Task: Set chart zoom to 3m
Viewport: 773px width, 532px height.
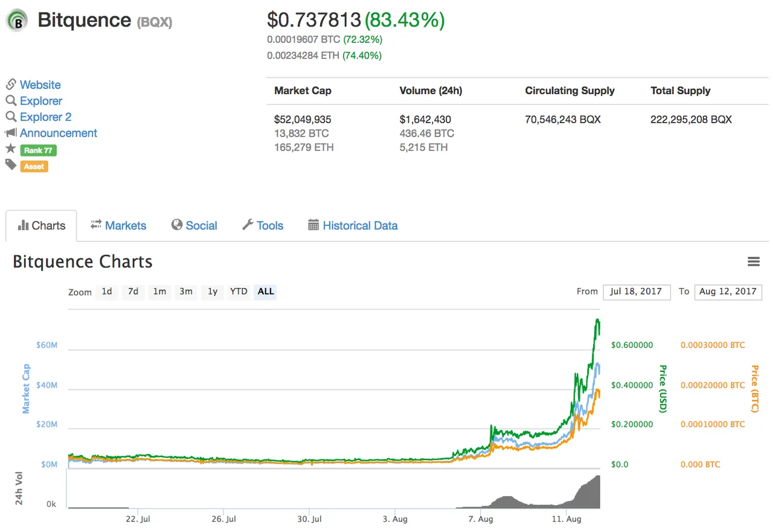Action: tap(186, 292)
